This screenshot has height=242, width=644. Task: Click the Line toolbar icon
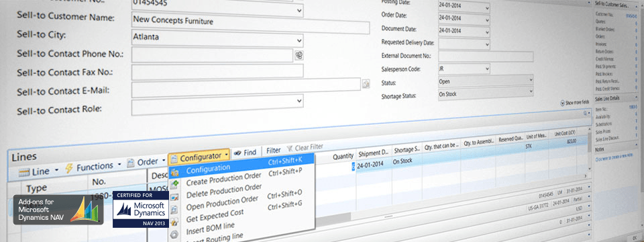coord(25,173)
